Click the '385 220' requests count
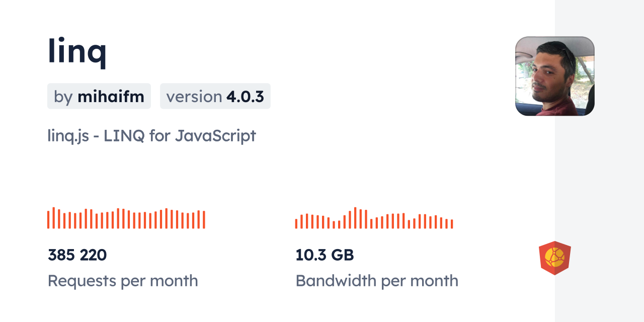Screen dimensions: 644x322 point(77,255)
